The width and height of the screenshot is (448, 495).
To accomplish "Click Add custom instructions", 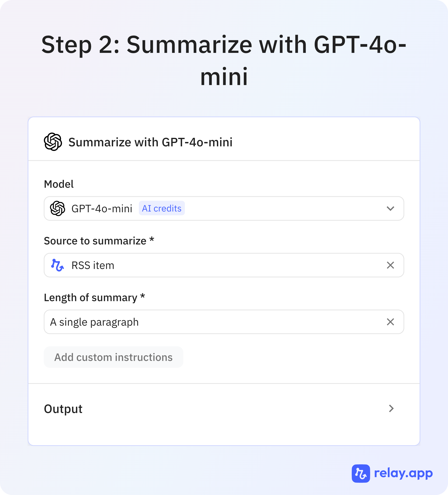I will [x=113, y=357].
